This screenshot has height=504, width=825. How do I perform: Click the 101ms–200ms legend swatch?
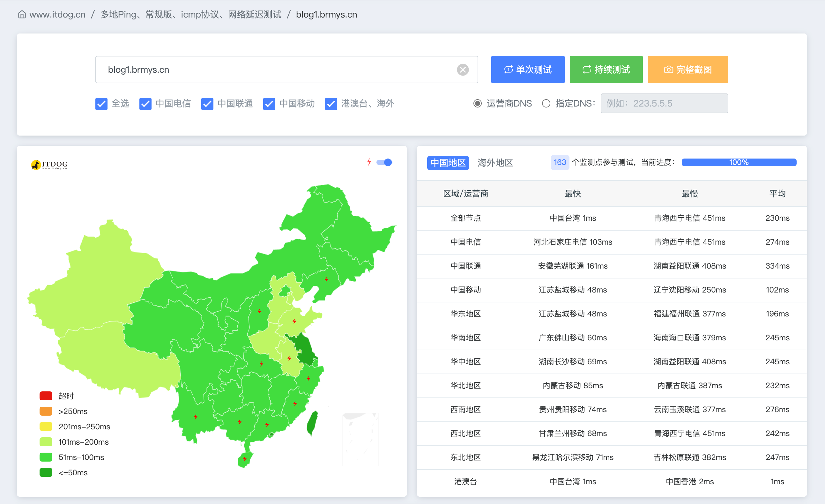pos(46,442)
